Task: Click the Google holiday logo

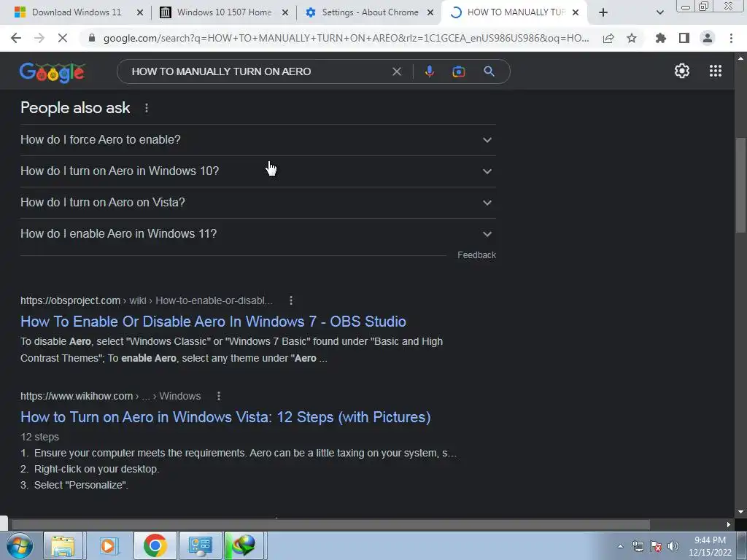Action: point(52,72)
